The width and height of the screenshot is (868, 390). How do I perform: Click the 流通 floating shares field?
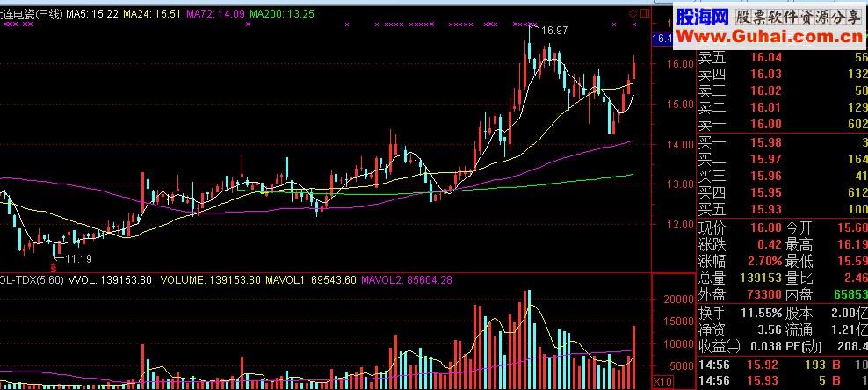pos(827,330)
